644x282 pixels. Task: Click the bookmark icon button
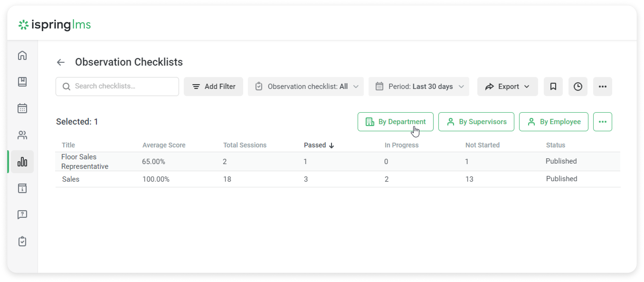[x=553, y=87]
